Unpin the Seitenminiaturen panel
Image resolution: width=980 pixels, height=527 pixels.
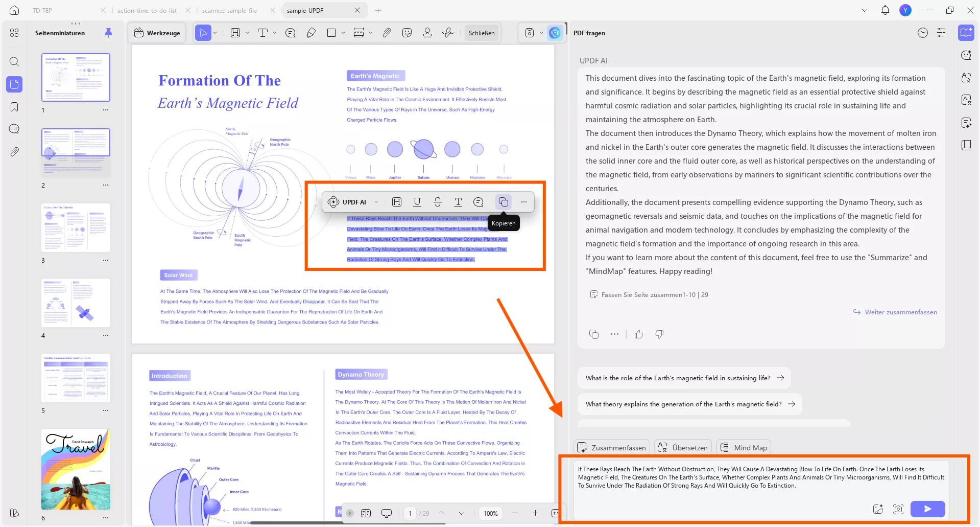pyautogui.click(x=108, y=33)
